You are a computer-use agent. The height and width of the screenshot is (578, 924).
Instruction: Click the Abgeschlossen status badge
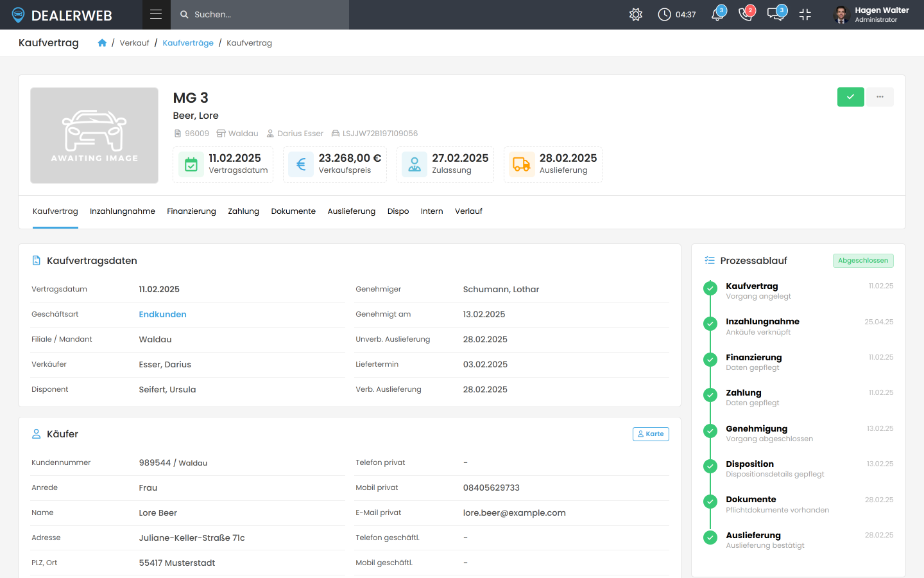pos(863,261)
